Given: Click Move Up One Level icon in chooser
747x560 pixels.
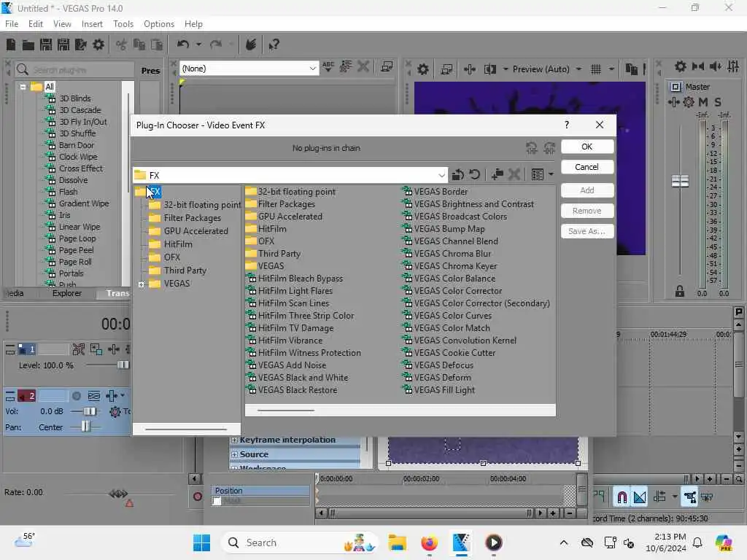Looking at the screenshot, I should click(x=458, y=175).
